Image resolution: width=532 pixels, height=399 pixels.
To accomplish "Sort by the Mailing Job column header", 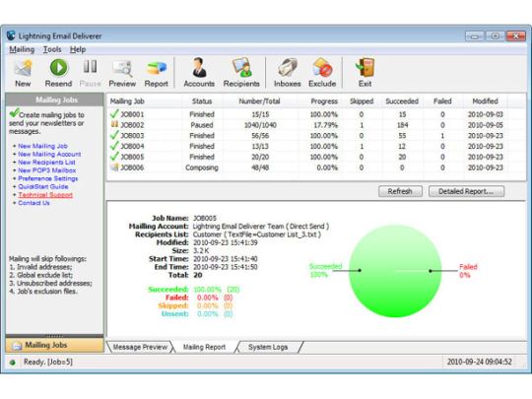I will [x=145, y=101].
